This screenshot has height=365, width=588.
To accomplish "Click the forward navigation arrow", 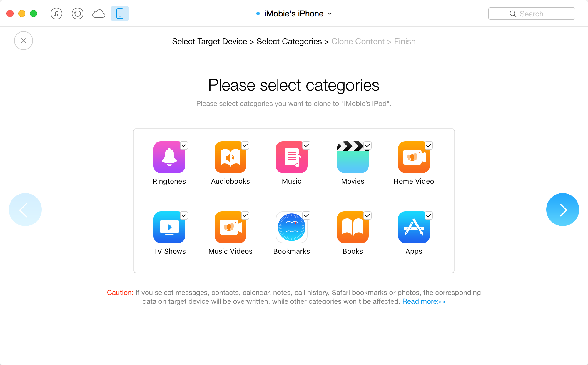I will tap(563, 209).
